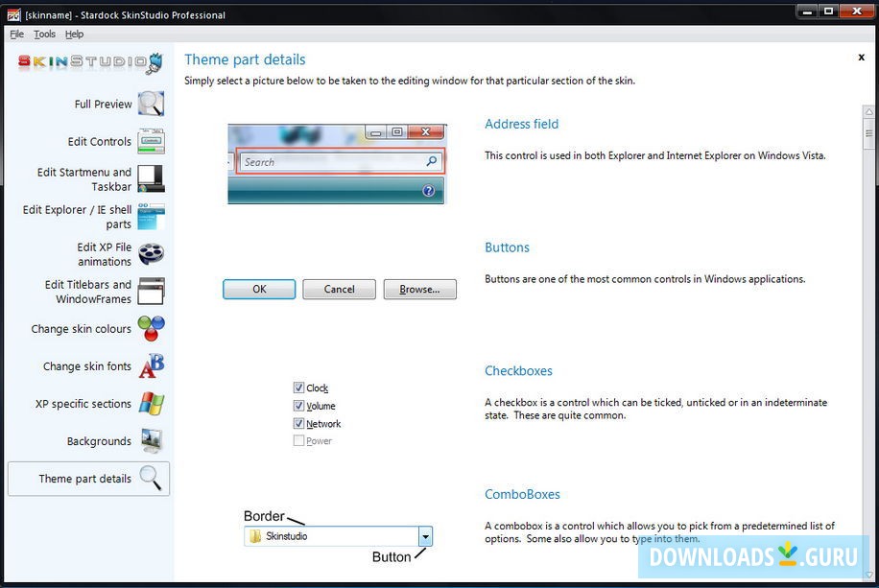
Task: Toggle the Clock checkbox
Action: (298, 388)
